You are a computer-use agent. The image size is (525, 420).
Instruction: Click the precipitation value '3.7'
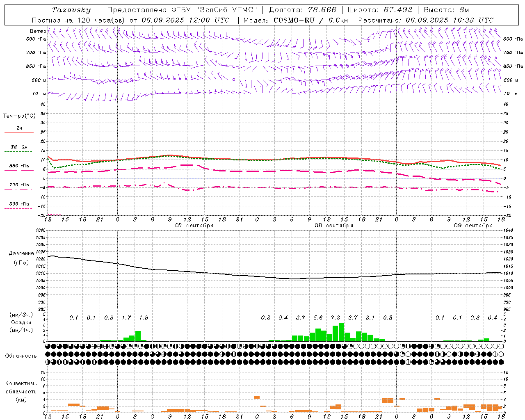353,317
